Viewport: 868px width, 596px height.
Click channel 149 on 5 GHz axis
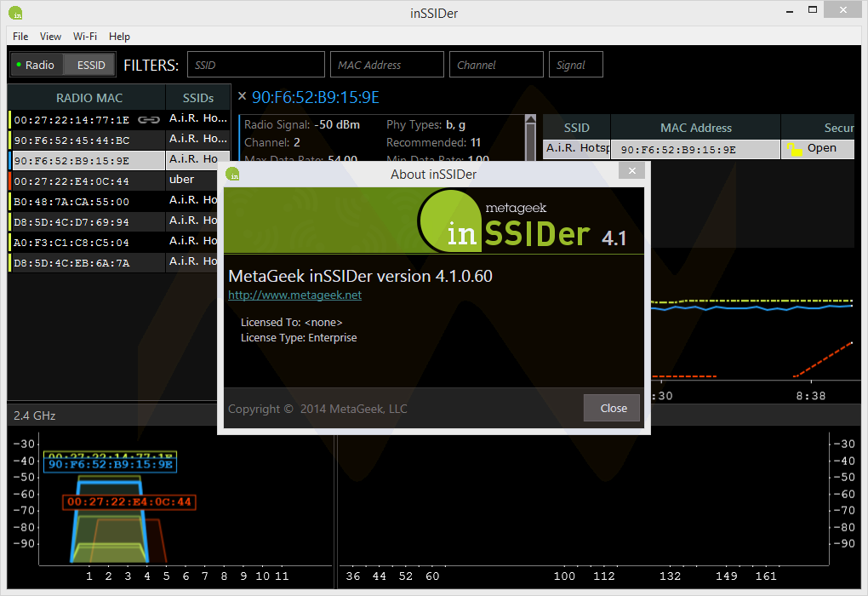click(726, 576)
